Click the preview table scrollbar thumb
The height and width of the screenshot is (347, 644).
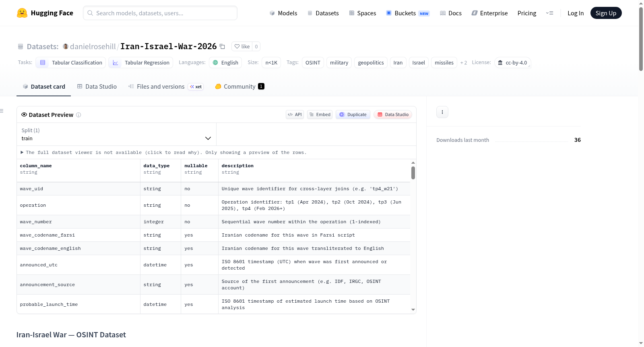pos(413,173)
